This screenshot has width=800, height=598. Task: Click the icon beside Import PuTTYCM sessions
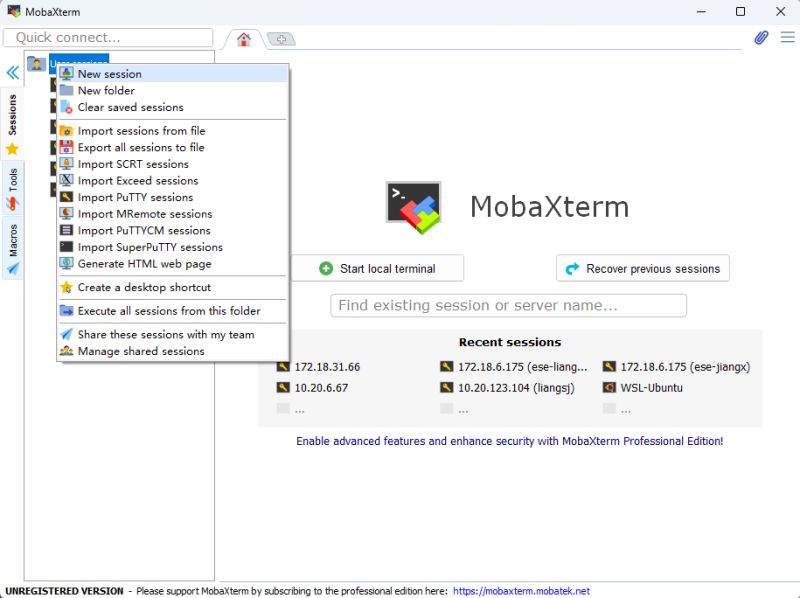66,231
